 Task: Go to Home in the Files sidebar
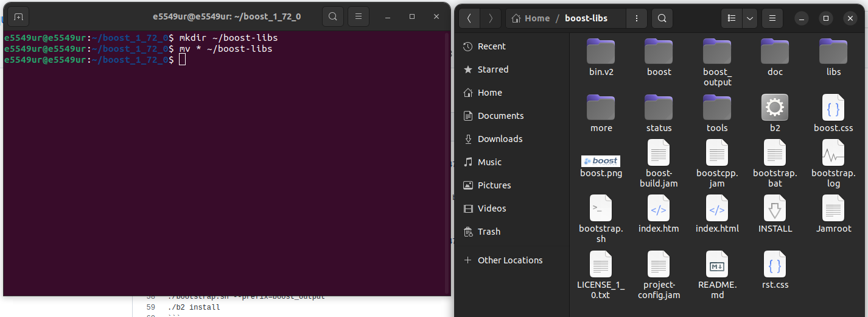(512, 93)
